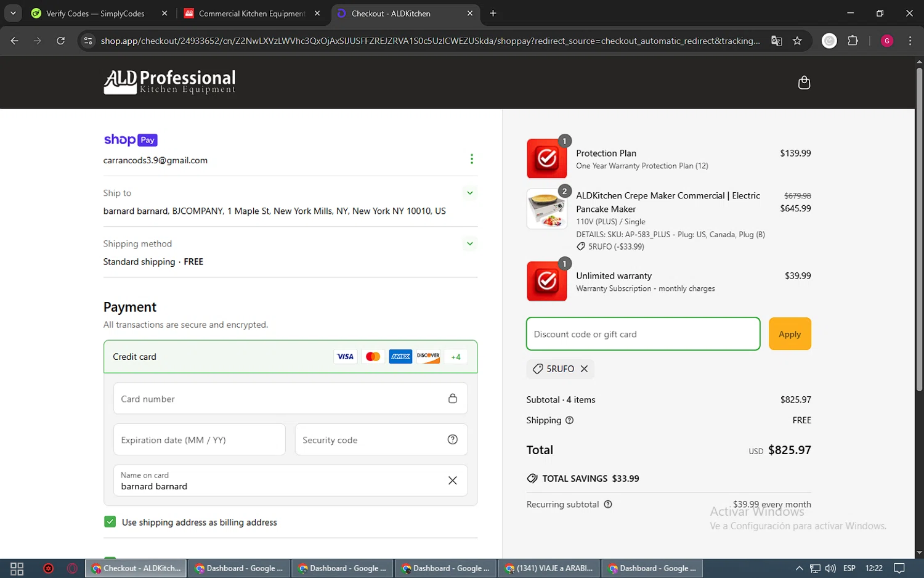This screenshot has width=924, height=578.
Task: Click the volume speaker tray icon
Action: pos(830,568)
